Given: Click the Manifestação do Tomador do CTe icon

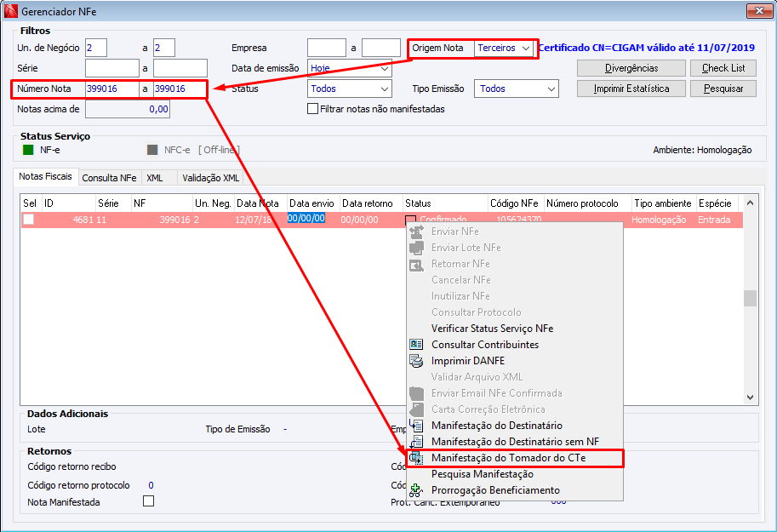Looking at the screenshot, I should 416,458.
